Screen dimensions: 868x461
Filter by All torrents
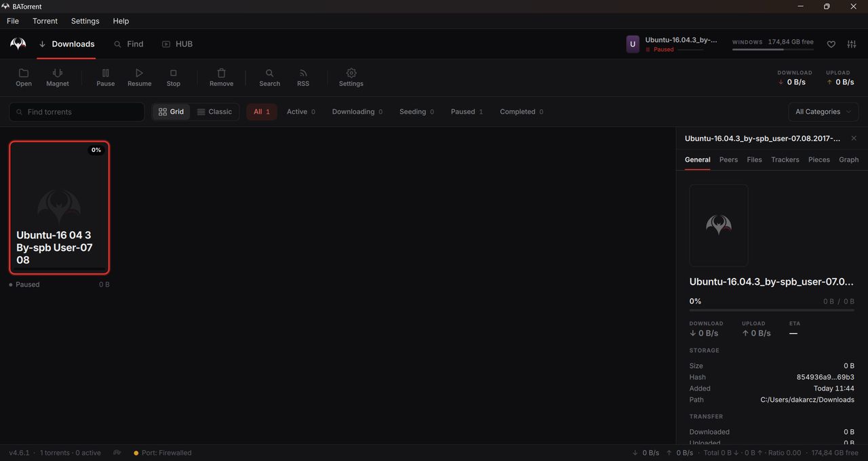click(x=262, y=112)
